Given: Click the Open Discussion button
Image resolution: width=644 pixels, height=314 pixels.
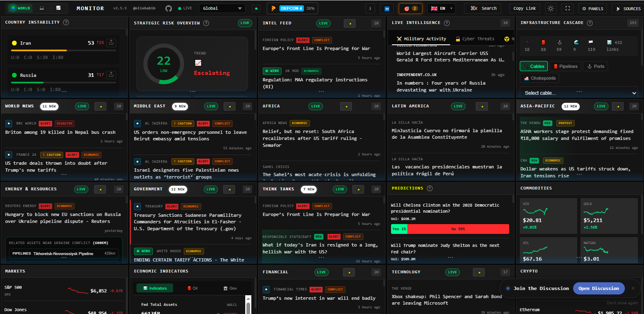Looking at the screenshot, I should click(x=598, y=288).
